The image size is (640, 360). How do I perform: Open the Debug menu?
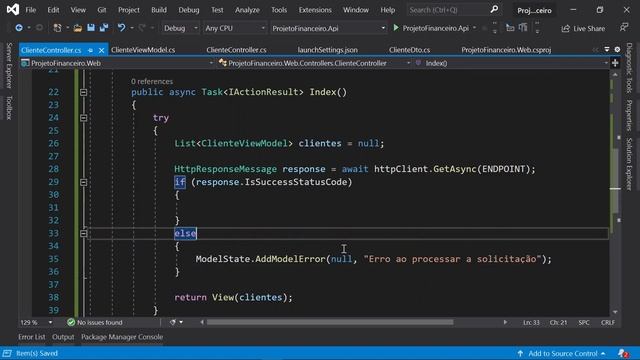[189, 10]
